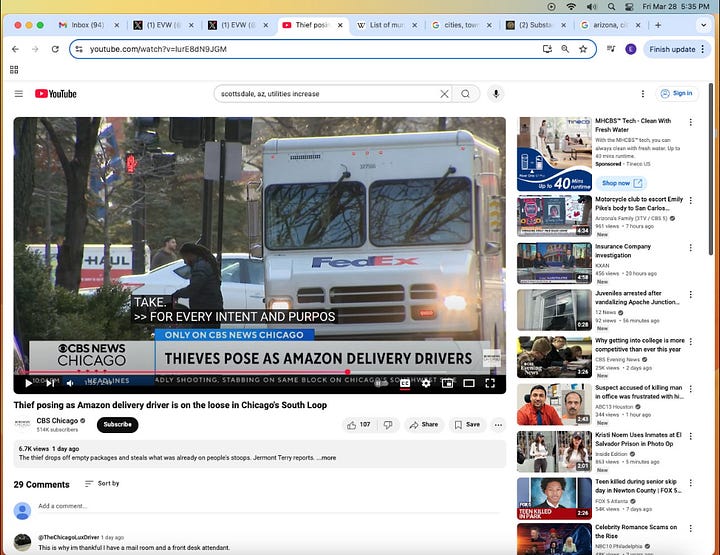Skip to the next video

coord(50,383)
